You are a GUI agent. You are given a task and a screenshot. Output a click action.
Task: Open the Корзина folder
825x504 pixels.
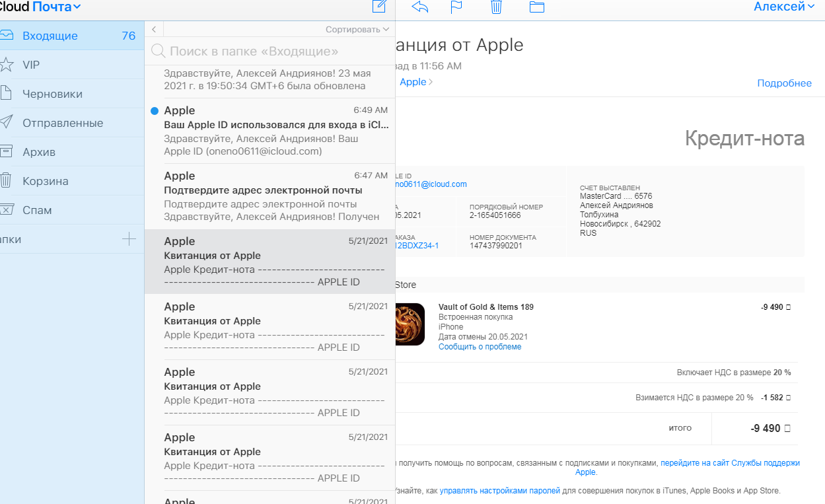coord(72,181)
